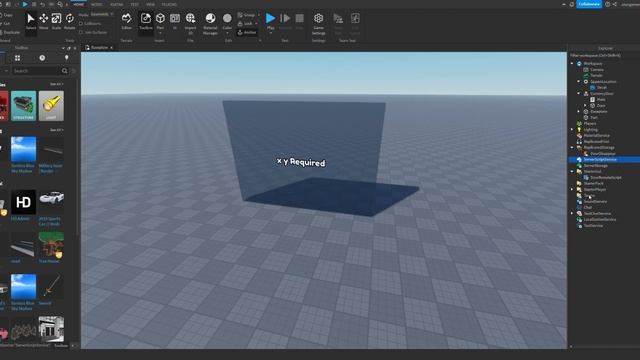Click the Color circle tool
Image resolution: width=640 pixels, height=360 pixels.
click(x=227, y=18)
